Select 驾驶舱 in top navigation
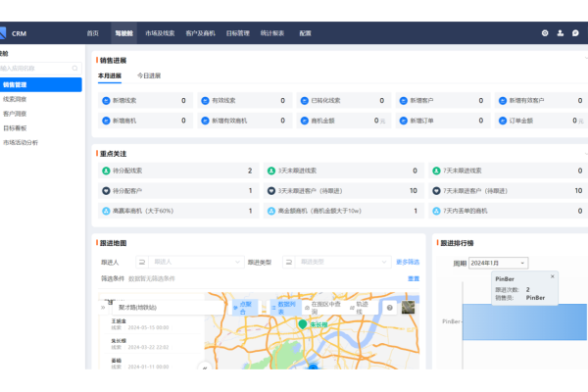Image resolution: width=588 pixels, height=392 pixels. pos(124,33)
